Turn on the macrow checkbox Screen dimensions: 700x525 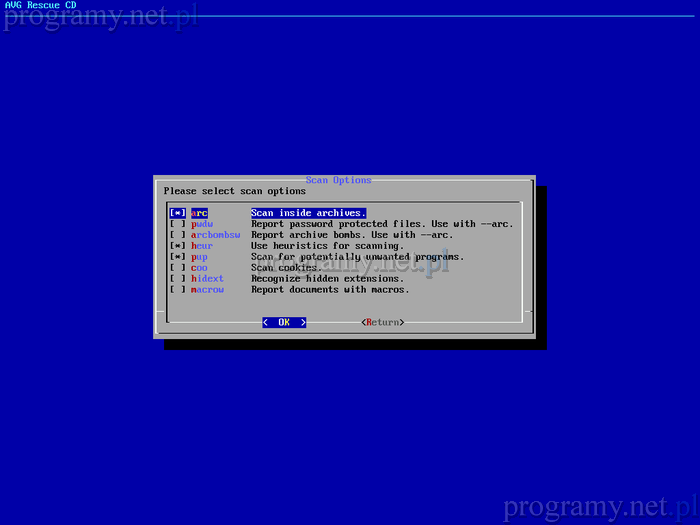pos(177,290)
